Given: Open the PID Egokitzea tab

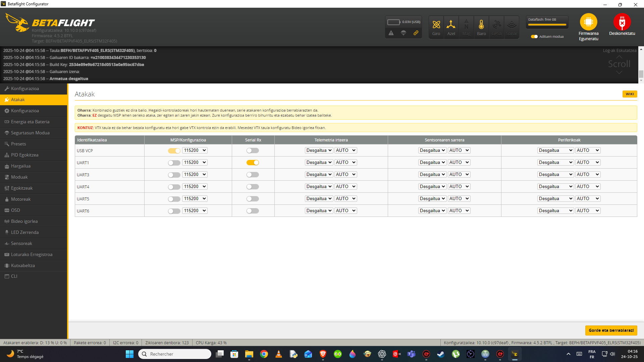Looking at the screenshot, I should [24, 155].
